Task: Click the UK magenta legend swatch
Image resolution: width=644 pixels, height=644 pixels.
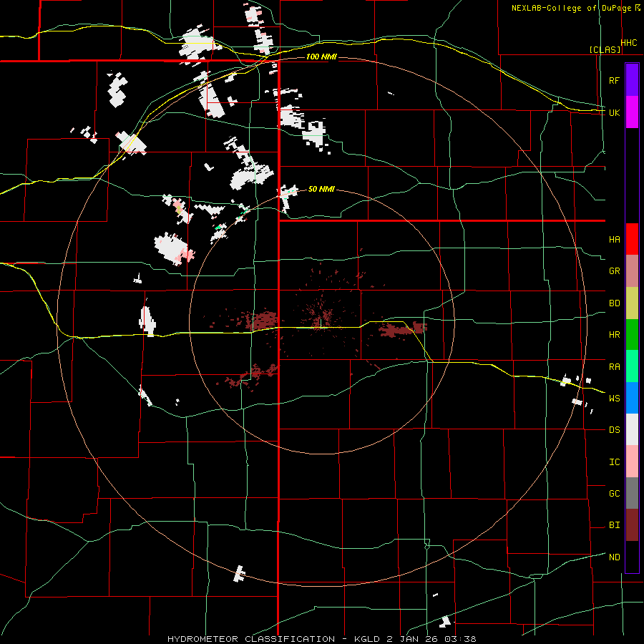Action: (x=632, y=112)
